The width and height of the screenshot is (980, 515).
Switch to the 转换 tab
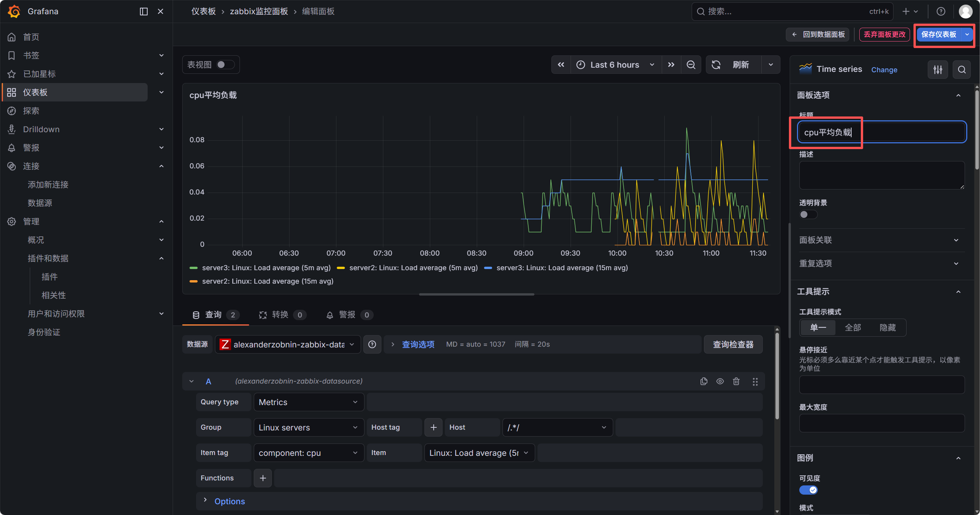(283, 315)
